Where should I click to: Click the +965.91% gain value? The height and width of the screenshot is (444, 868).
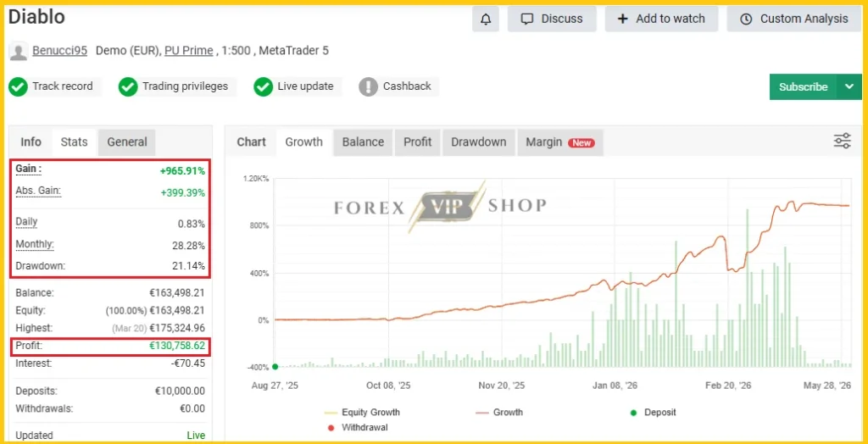pyautogui.click(x=182, y=171)
